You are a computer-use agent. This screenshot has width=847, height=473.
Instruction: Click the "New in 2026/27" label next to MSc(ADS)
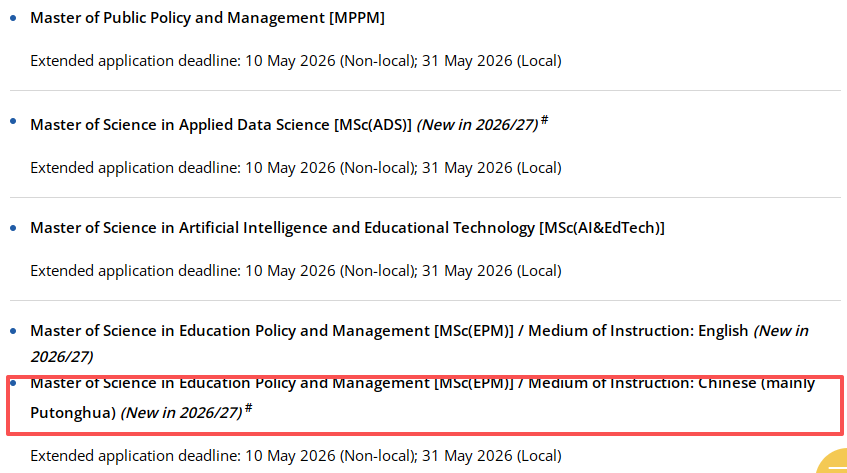point(476,125)
